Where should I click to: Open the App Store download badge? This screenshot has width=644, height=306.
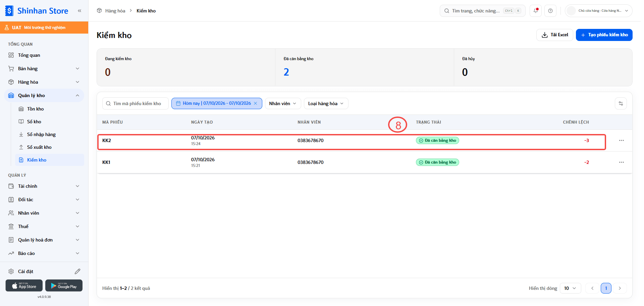[24, 286]
